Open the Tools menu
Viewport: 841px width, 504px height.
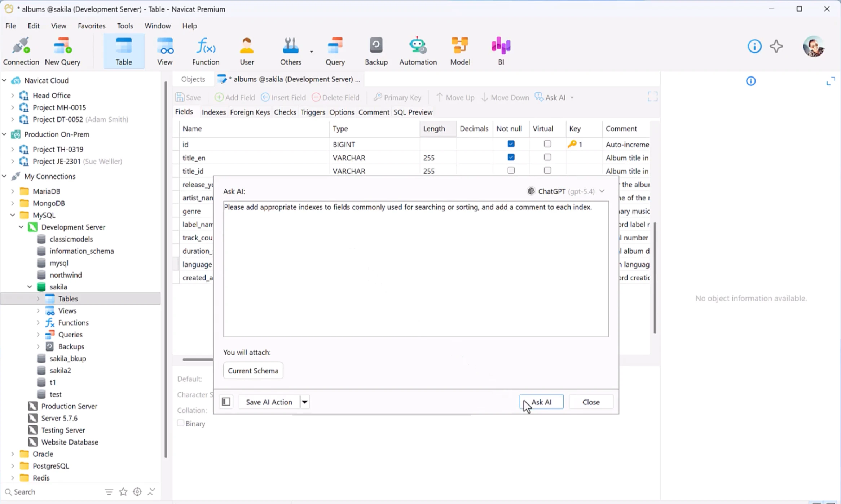[x=125, y=26]
